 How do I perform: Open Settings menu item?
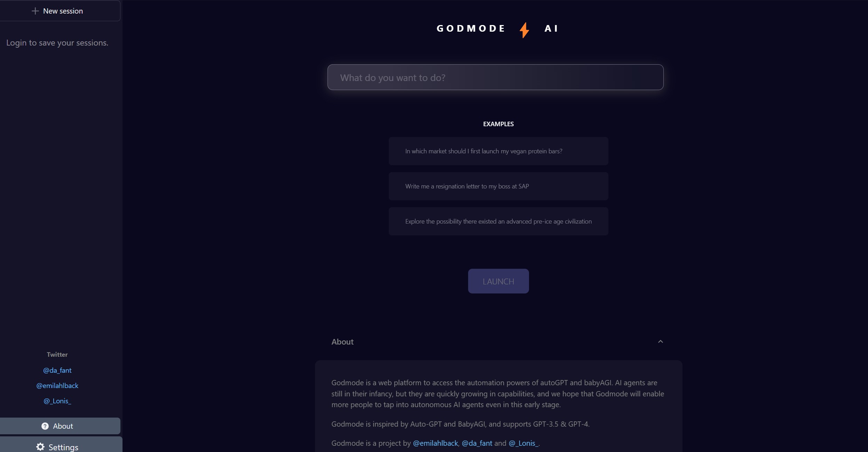click(x=57, y=446)
